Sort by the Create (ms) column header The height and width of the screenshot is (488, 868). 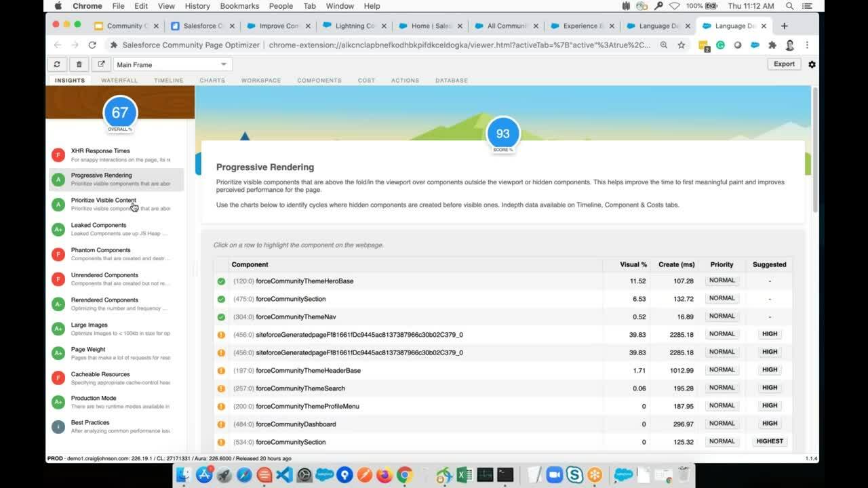point(676,264)
